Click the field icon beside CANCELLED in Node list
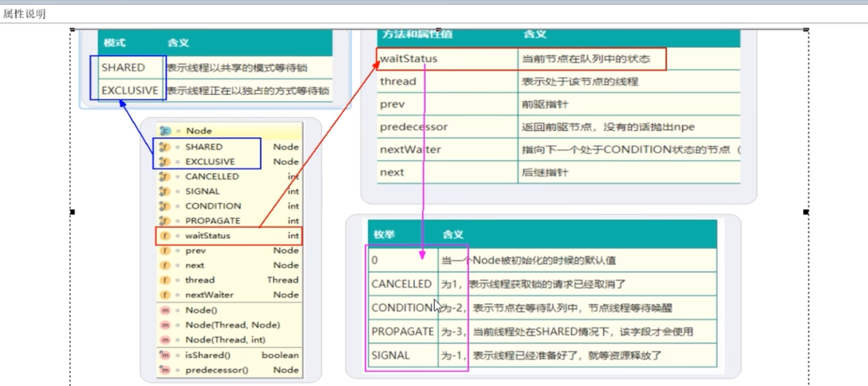Viewport: 868px width, 386px height. [165, 176]
